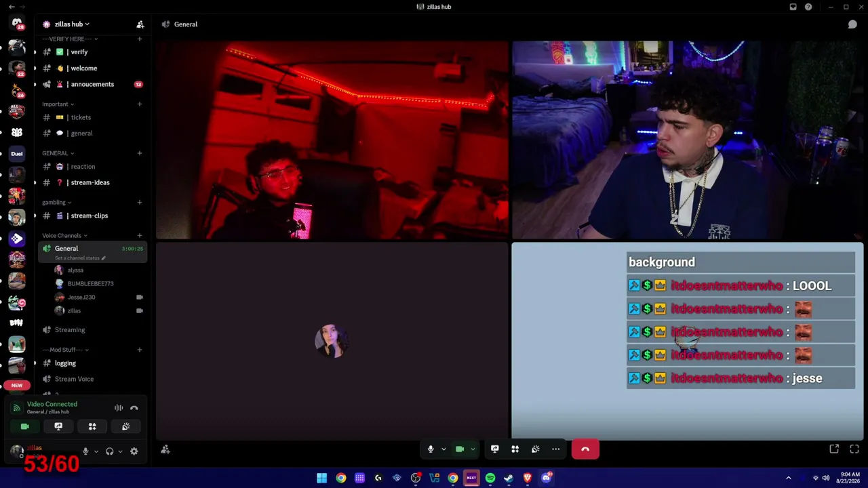Image resolution: width=868 pixels, height=488 pixels.
Task: Select BUMBLEBEE773 in the voice member list
Action: pos(90,283)
